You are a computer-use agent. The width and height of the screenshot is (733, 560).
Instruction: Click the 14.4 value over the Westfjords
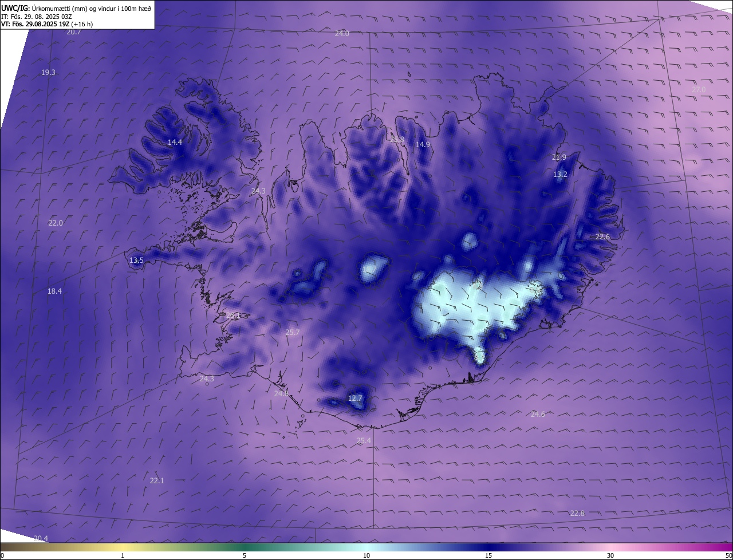point(175,143)
